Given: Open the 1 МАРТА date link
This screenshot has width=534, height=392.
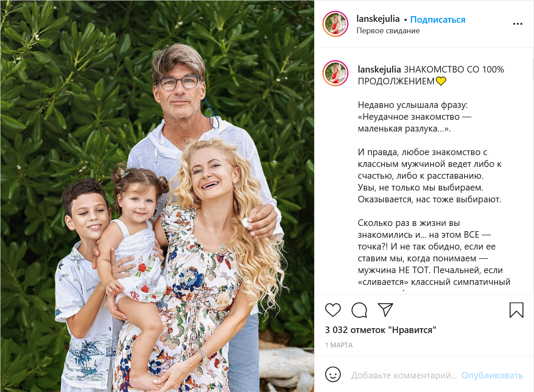Looking at the screenshot, I should [x=339, y=345].
